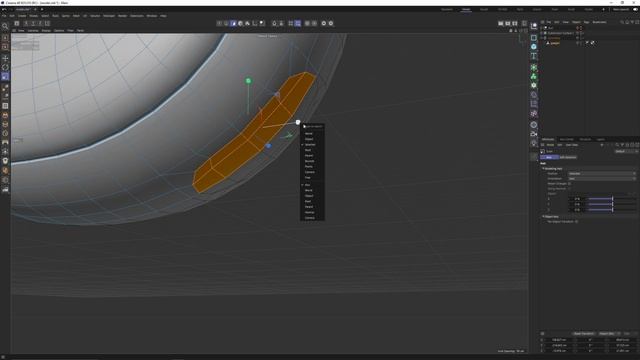
Task: Toggle the Along Normals checkbox
Action: tap(569, 189)
